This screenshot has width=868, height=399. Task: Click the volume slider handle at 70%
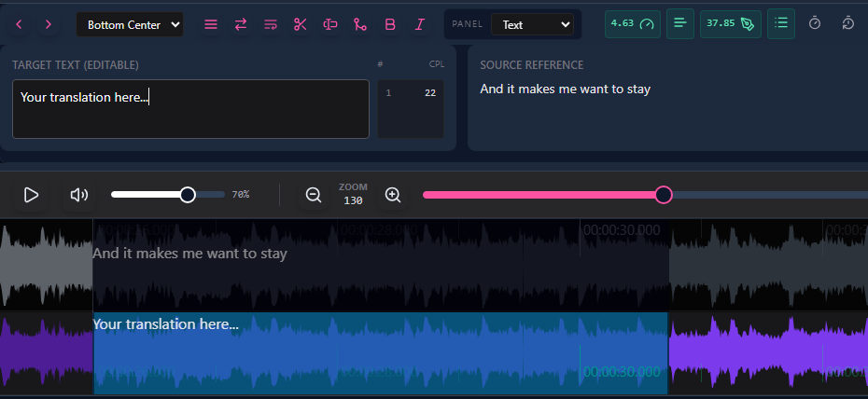pos(188,195)
